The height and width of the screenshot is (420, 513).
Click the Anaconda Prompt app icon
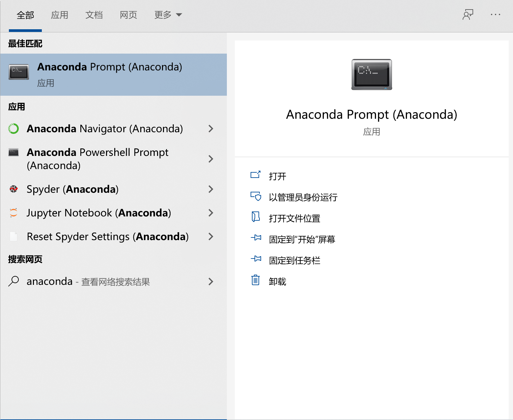tap(18, 72)
